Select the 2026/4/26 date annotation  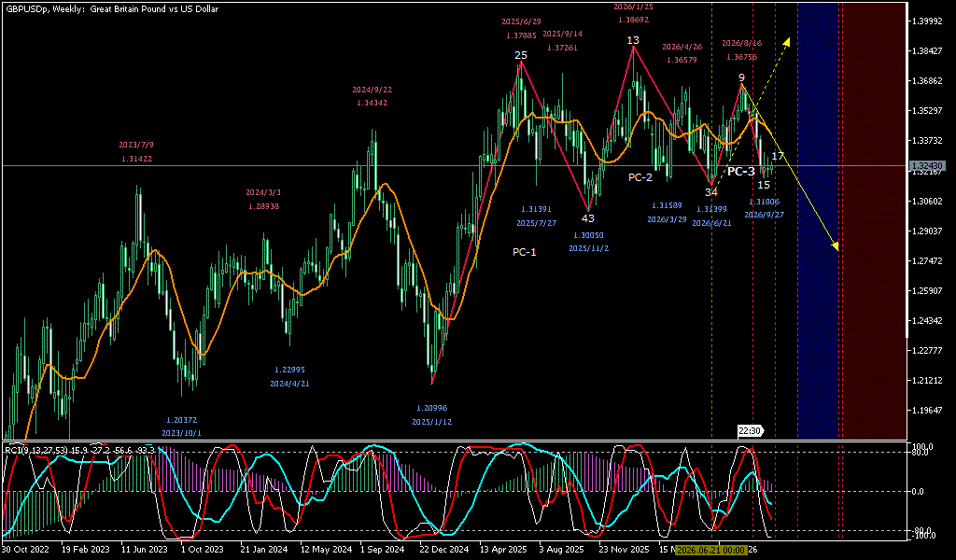point(682,47)
